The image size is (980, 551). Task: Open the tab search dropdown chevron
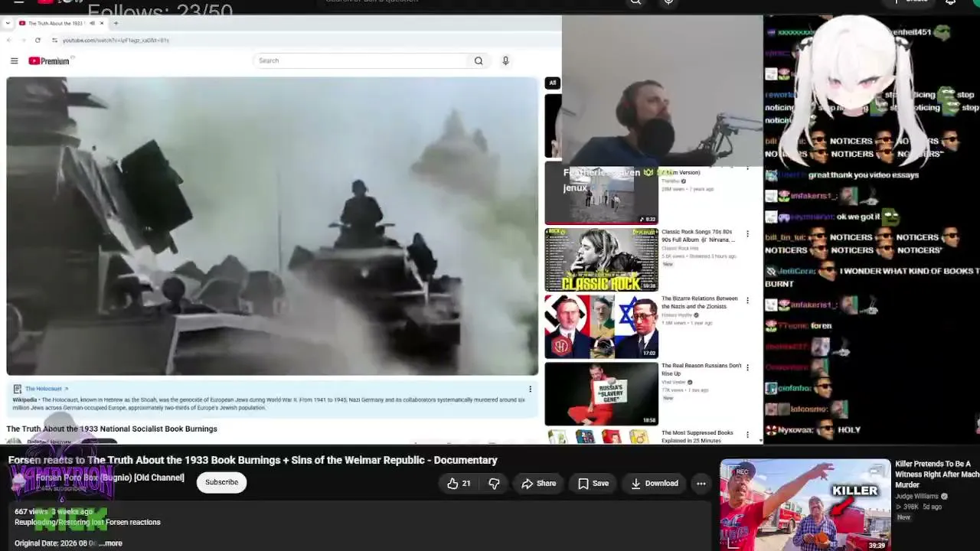[x=7, y=23]
